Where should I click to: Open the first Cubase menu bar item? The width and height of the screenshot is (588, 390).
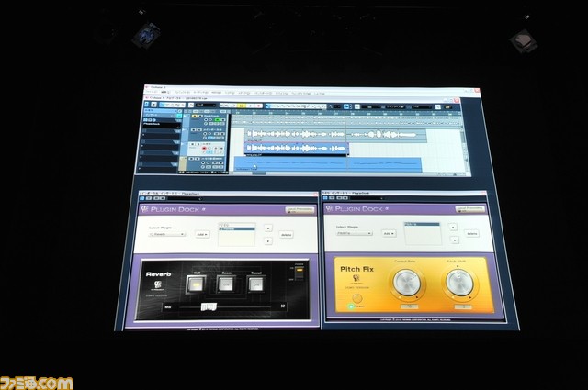(153, 92)
